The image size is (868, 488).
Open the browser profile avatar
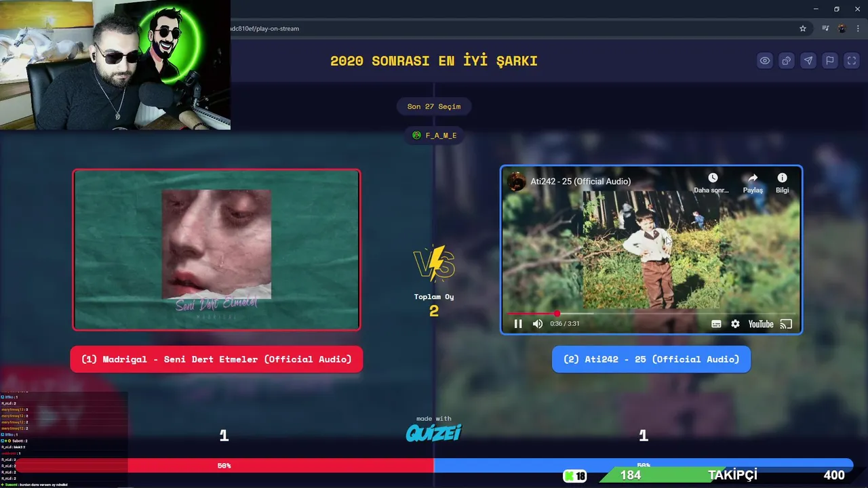[x=842, y=28]
